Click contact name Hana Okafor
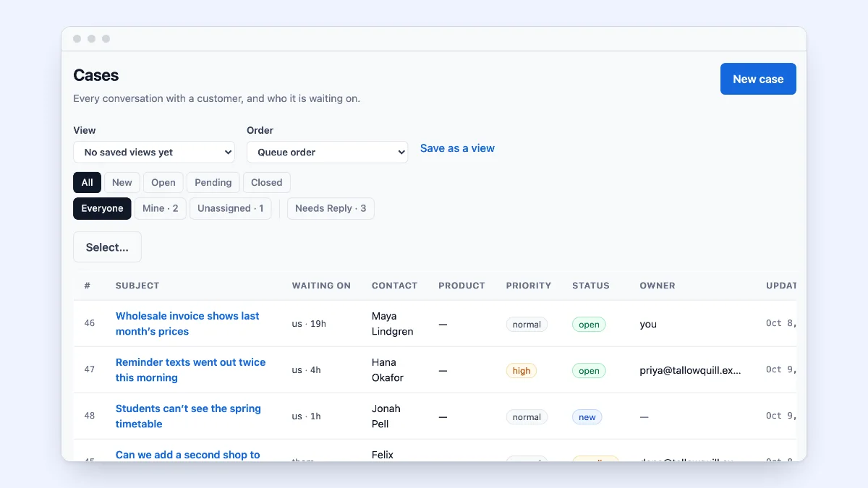 point(388,370)
